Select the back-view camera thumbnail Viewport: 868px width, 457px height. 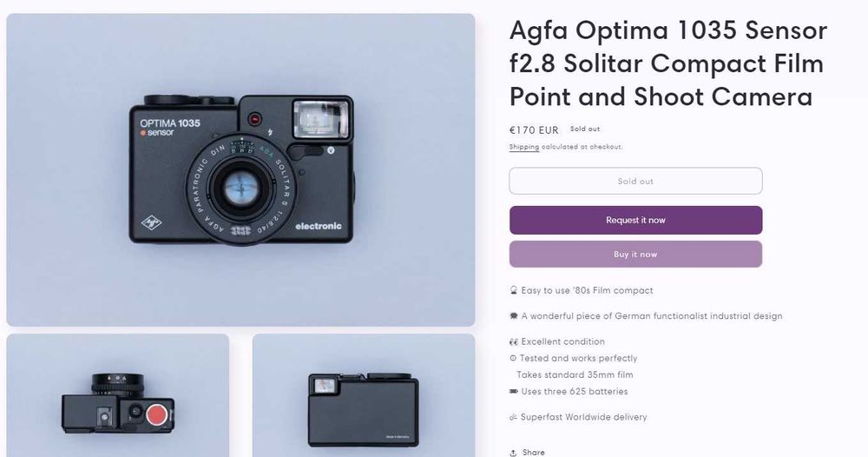coord(364,395)
